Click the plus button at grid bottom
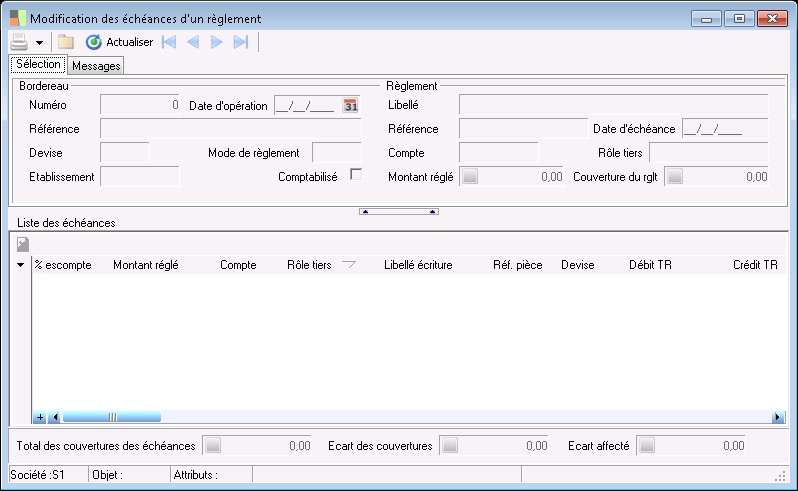 click(39, 417)
